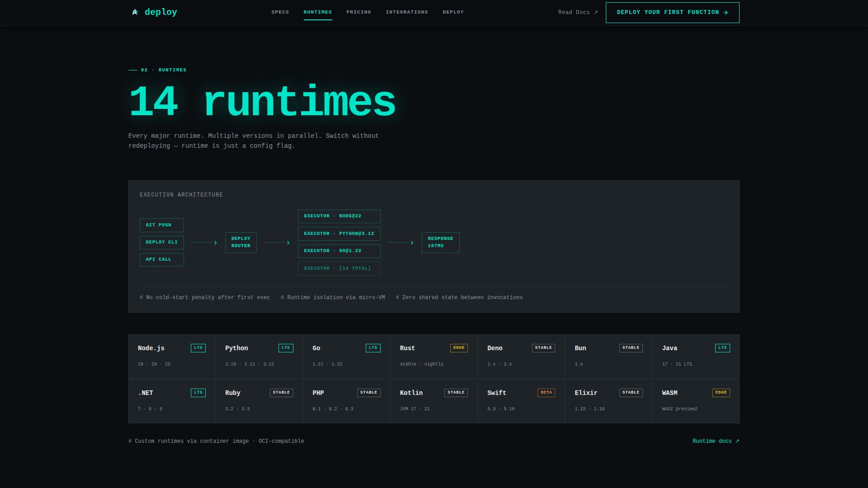Click the Read Docs external link
The height and width of the screenshot is (488, 868).
tap(577, 12)
